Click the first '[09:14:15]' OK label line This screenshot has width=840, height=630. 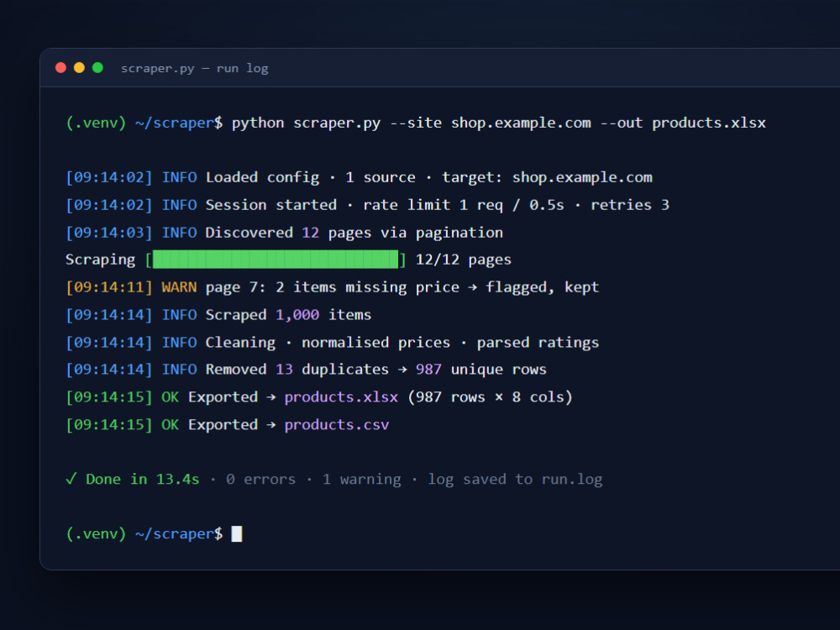click(319, 397)
